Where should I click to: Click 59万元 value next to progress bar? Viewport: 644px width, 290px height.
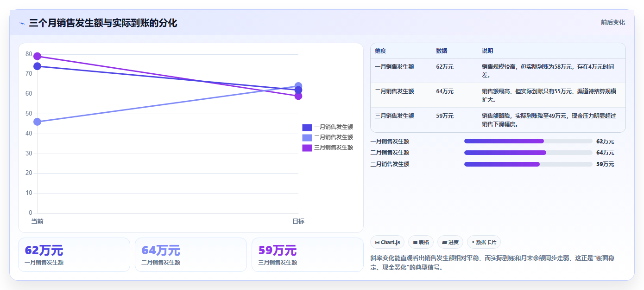click(x=605, y=164)
